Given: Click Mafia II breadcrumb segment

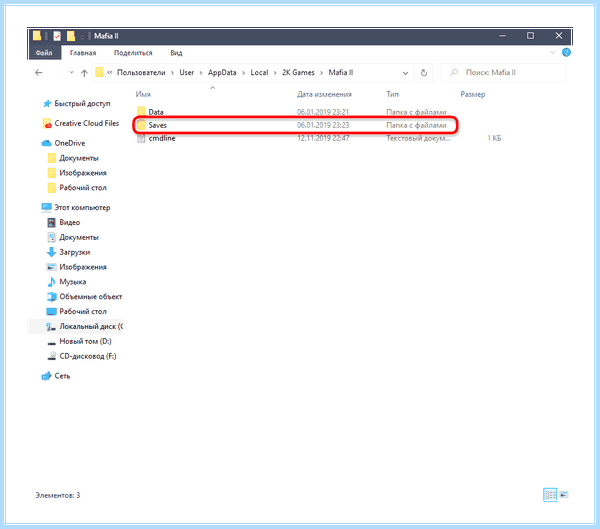Looking at the screenshot, I should tap(341, 72).
